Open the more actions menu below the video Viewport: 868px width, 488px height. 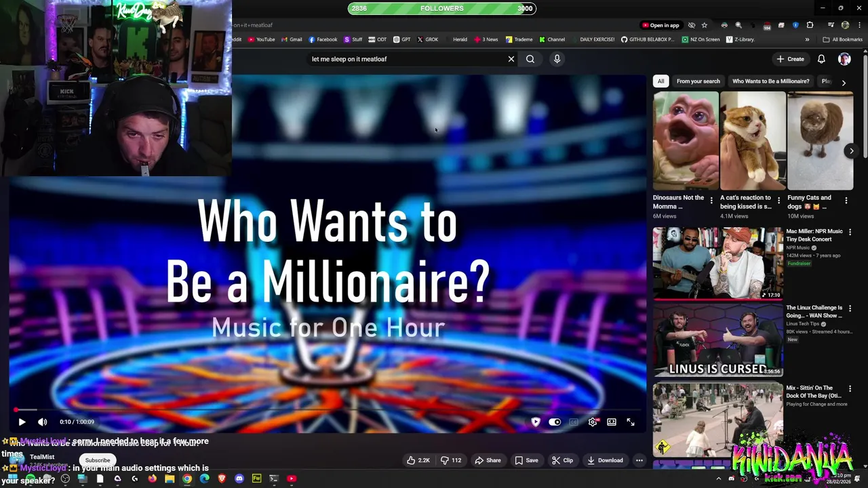[x=639, y=460]
